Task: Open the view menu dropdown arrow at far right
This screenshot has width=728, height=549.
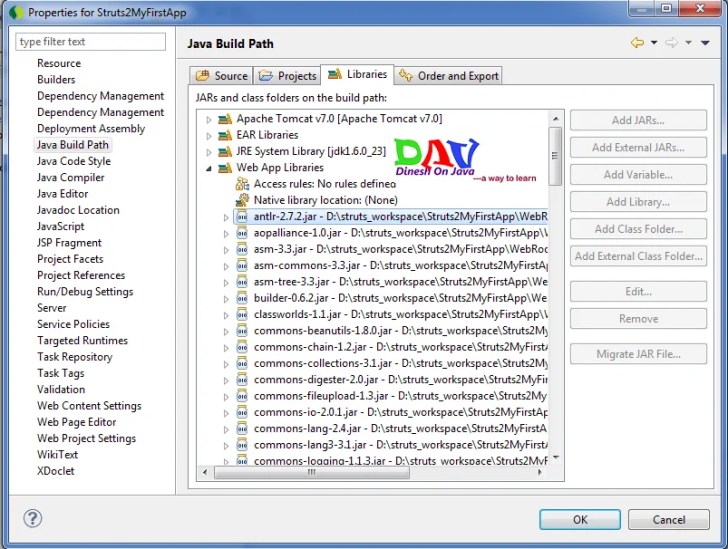Action: (705, 43)
